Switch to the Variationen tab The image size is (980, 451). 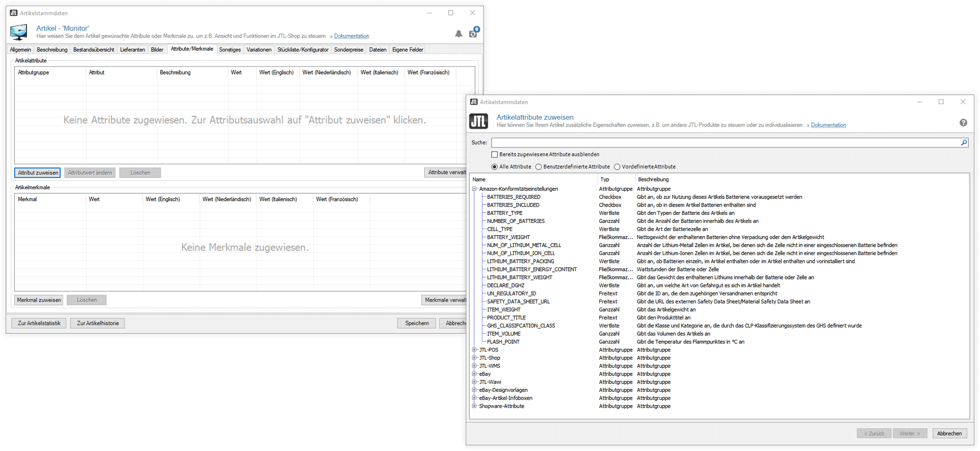tap(259, 50)
